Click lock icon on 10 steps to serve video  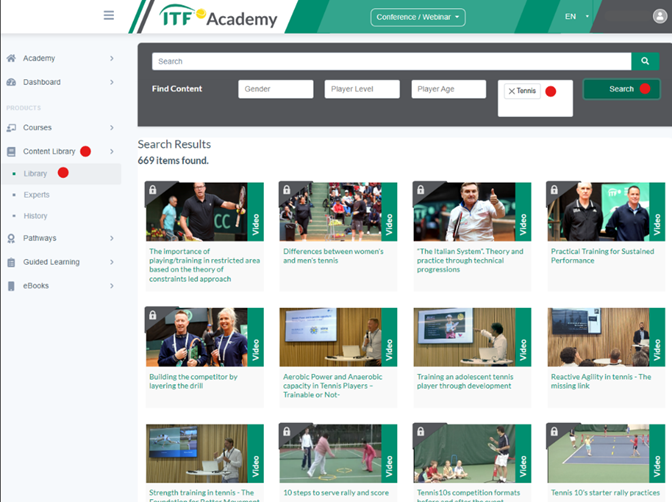point(287,431)
